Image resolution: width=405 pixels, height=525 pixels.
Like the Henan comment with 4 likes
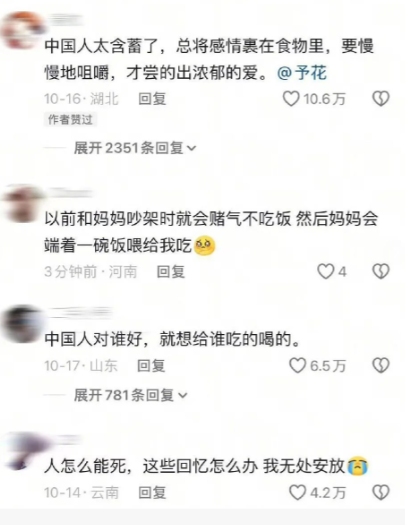[x=326, y=271]
